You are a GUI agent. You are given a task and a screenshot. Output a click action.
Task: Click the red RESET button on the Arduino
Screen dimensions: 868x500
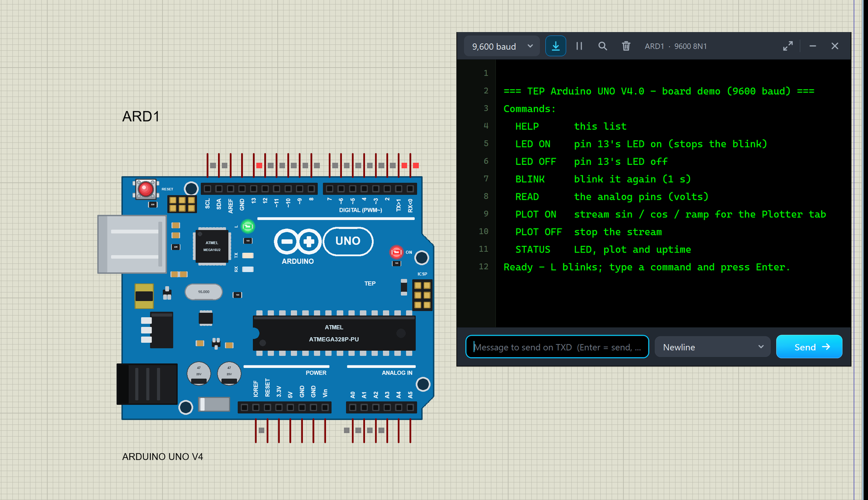(x=145, y=189)
